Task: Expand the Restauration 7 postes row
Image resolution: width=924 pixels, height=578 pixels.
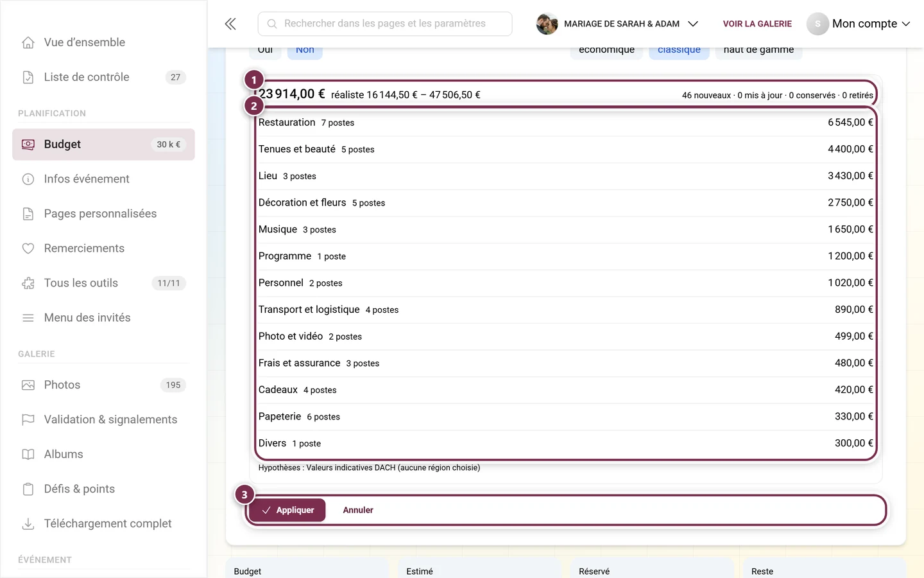Action: pyautogui.click(x=565, y=123)
